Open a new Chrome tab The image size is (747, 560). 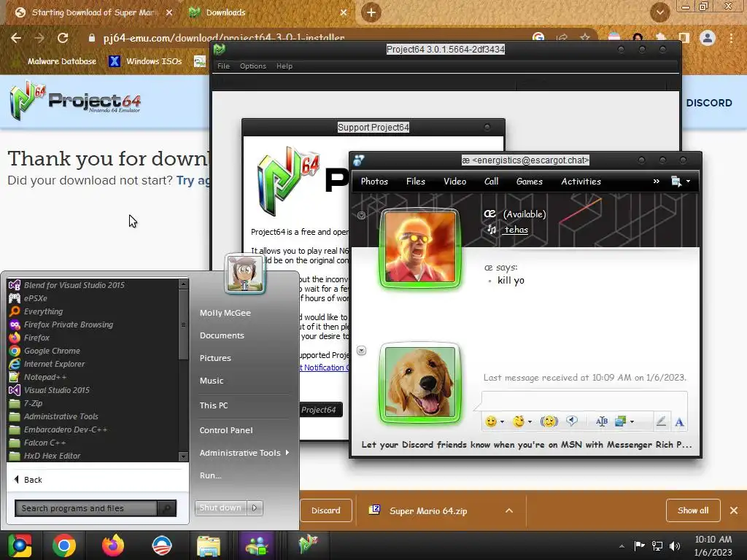[x=371, y=12]
